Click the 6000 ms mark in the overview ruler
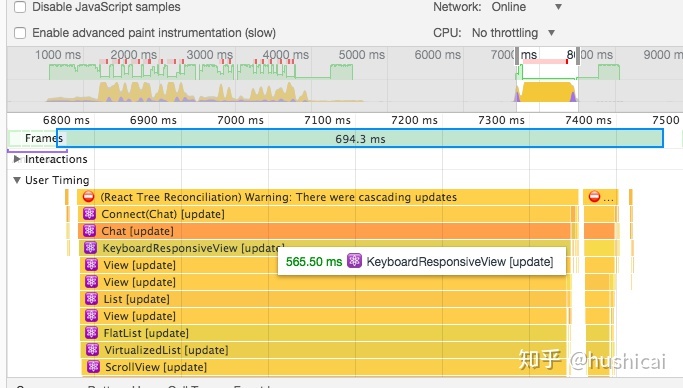683x388 pixels. [x=437, y=55]
